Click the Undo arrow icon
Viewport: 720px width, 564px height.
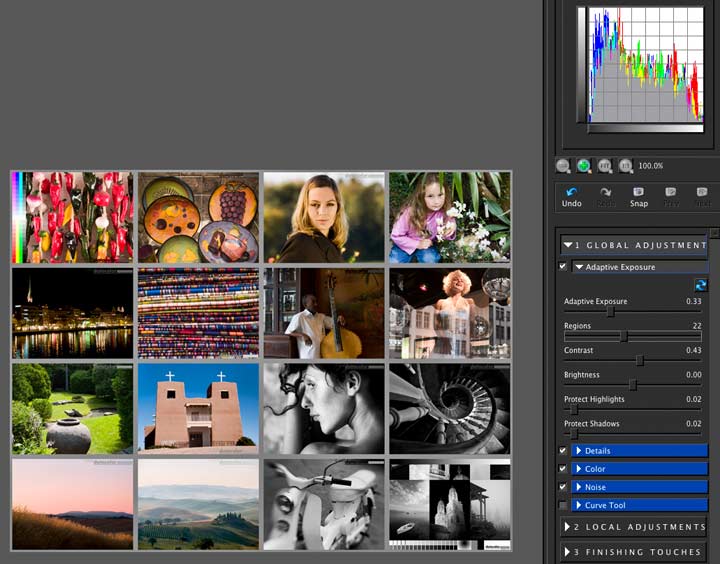[x=571, y=192]
